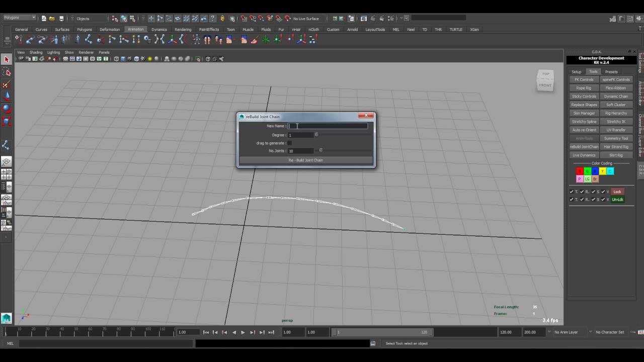The image size is (644, 362).
Task: Click the Re - Build Joint Chain button
Action: pyautogui.click(x=306, y=160)
